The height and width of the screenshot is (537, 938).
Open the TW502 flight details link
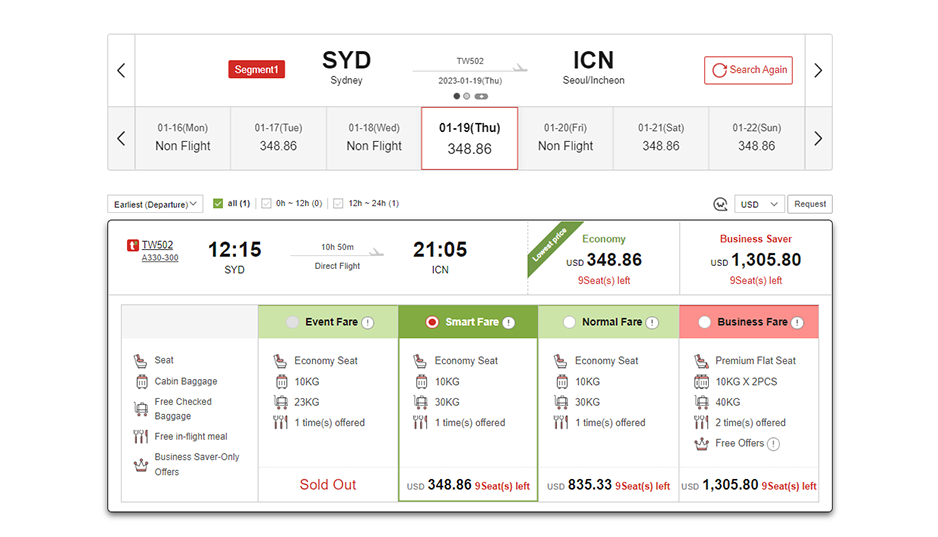157,244
